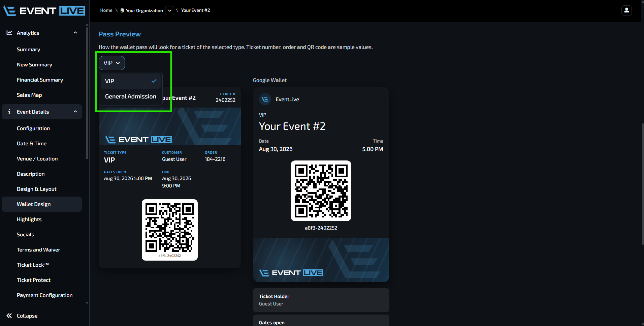Open the Sales Map page
The image size is (644, 326).
pyautogui.click(x=29, y=95)
